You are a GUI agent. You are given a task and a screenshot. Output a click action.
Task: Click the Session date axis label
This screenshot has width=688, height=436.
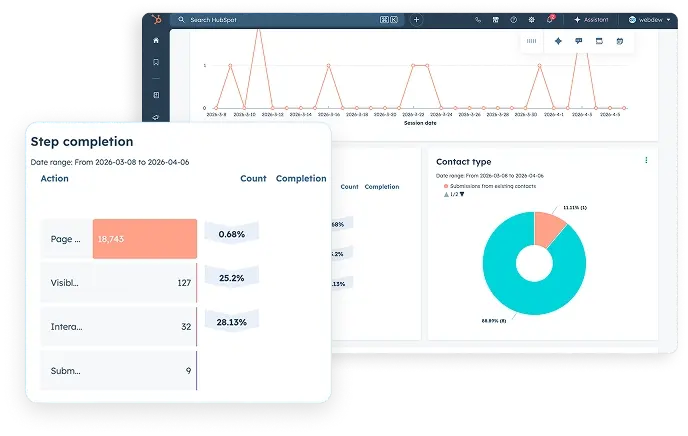click(x=420, y=123)
